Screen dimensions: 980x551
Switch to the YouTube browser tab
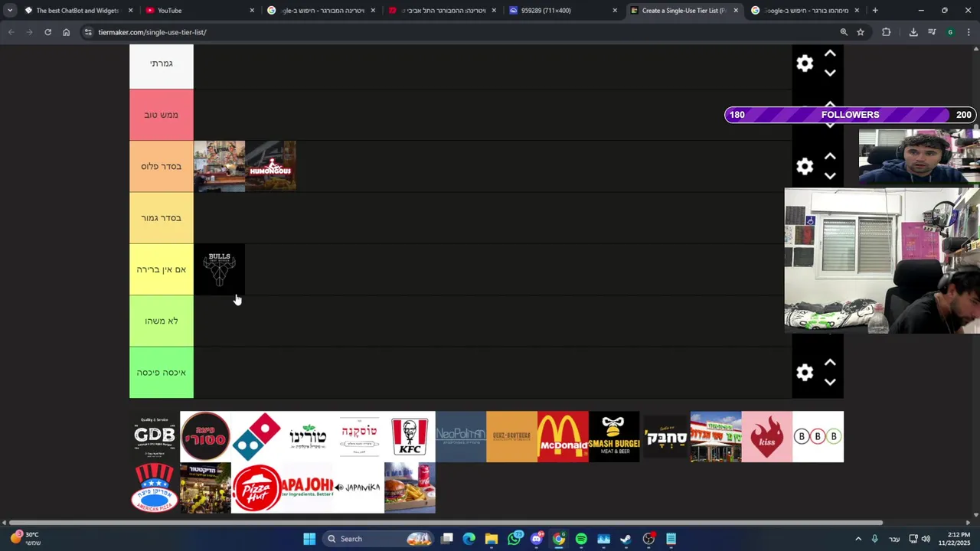(x=198, y=11)
